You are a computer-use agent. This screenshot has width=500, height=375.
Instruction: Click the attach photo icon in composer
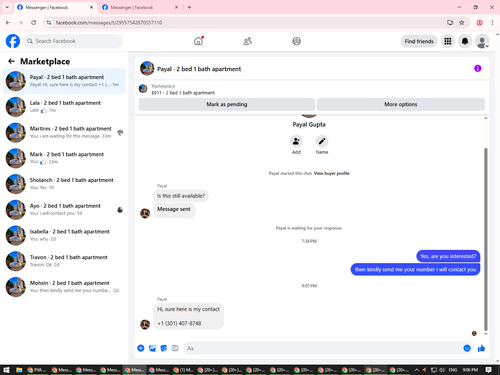click(x=152, y=348)
